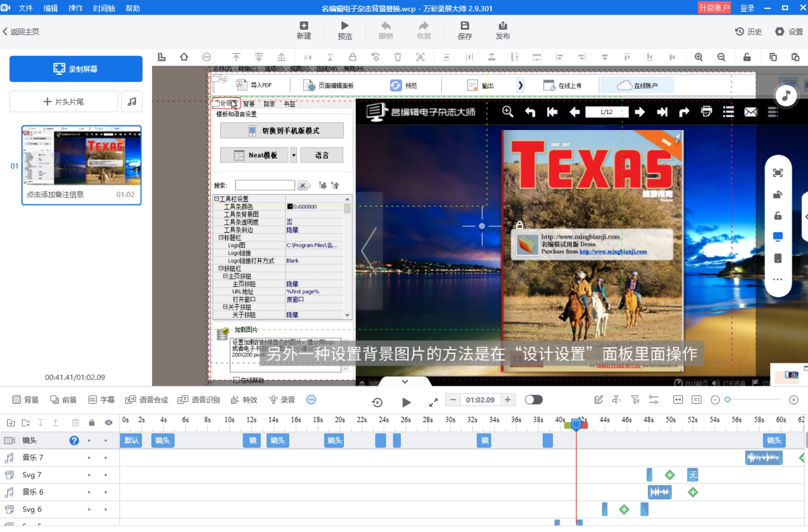This screenshot has height=532, width=808.
Task: Open the 背景 background tab
Action: pyautogui.click(x=25, y=400)
